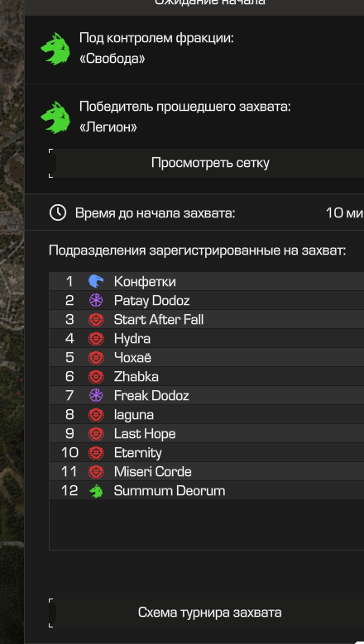364x644 pixels.
Task: Click the green wolf icon beside «Легион»
Action: (55, 117)
